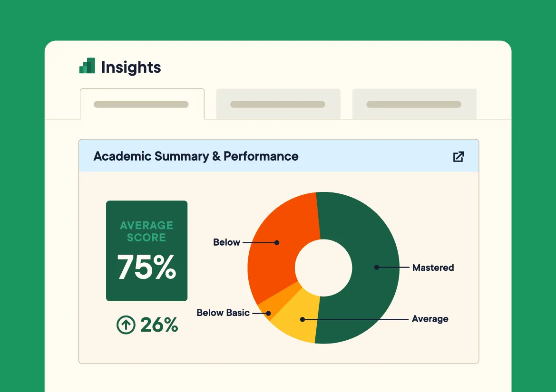Click the dot marker on the Below Basic segment
The width and height of the screenshot is (556, 392).
pos(269,313)
